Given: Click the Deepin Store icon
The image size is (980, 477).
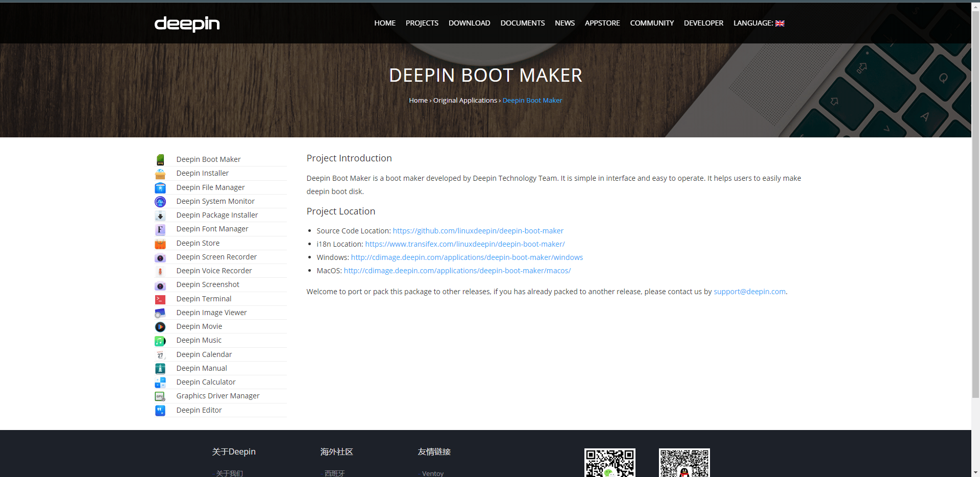Looking at the screenshot, I should pos(160,244).
